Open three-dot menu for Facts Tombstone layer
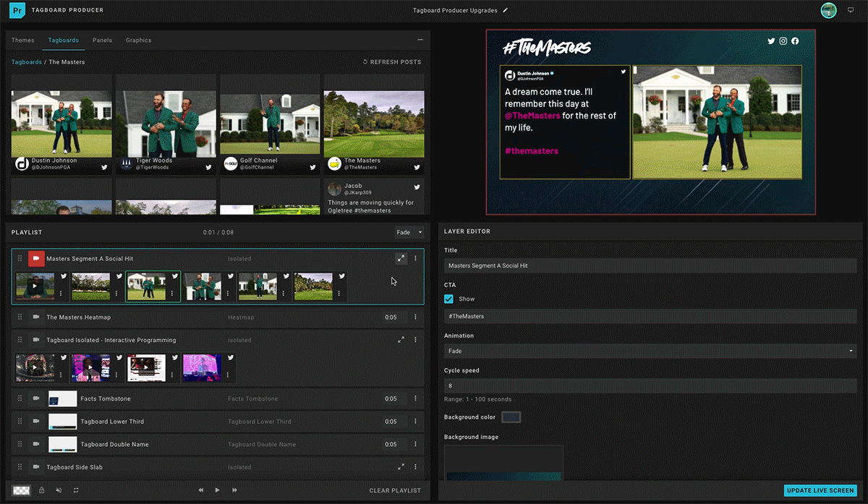Image resolution: width=868 pixels, height=504 pixels. [x=415, y=399]
